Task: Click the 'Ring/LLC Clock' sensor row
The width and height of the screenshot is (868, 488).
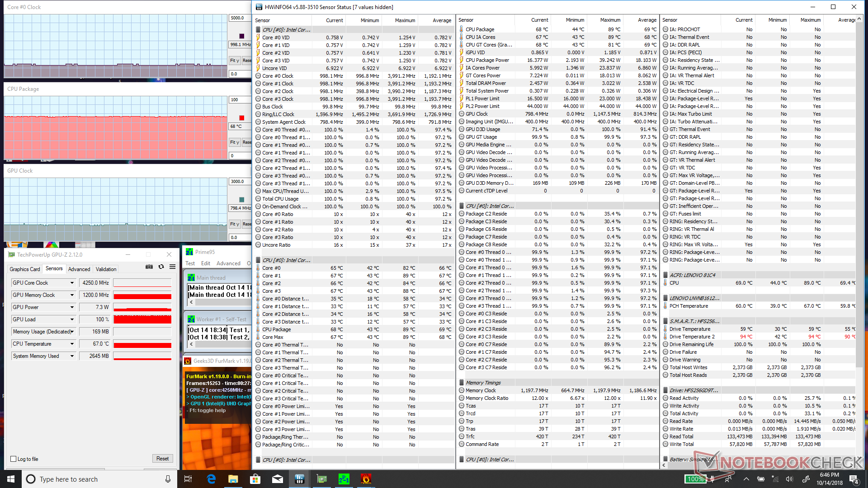Action: tap(354, 114)
